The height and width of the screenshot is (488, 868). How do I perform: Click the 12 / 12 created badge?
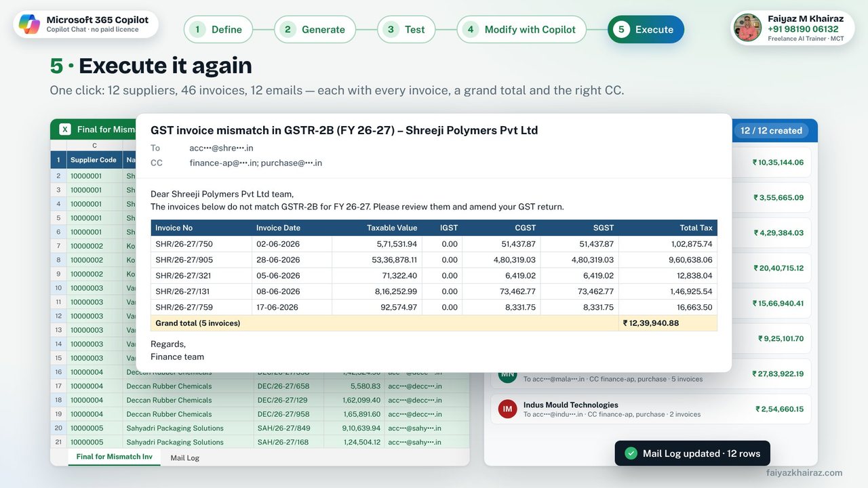pyautogui.click(x=772, y=131)
